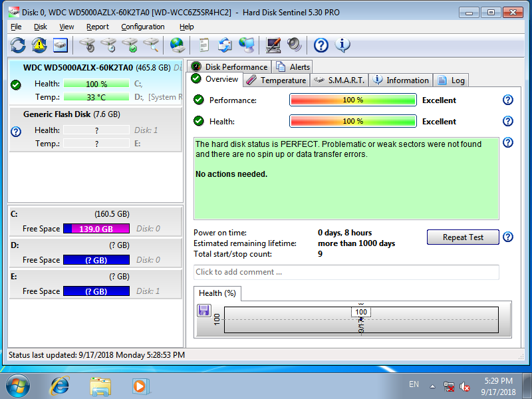Click the help icon beside Repeat Test

508,237
